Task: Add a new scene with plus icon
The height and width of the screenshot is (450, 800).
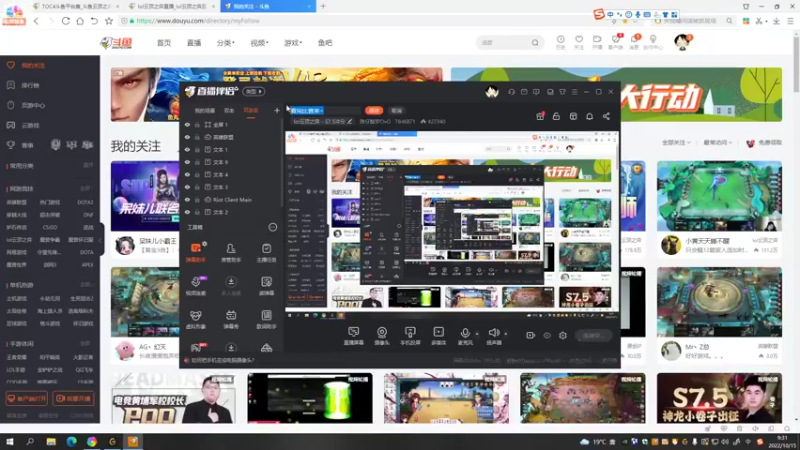Action: click(x=277, y=110)
